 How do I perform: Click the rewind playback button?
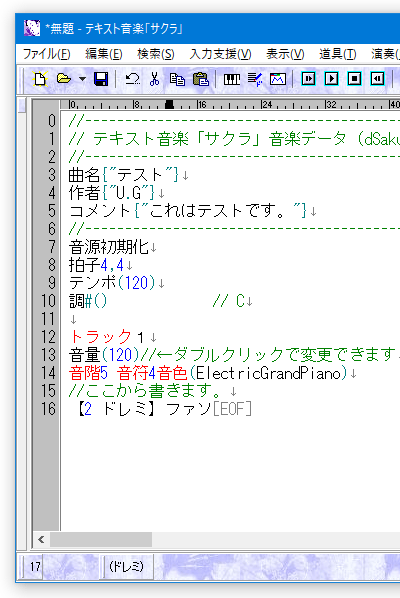tap(377, 79)
